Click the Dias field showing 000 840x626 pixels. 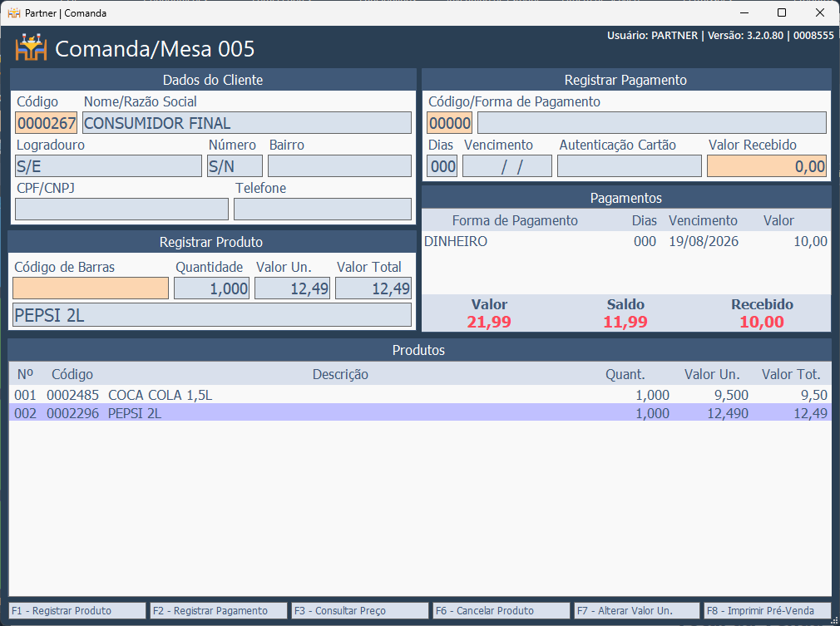pos(442,166)
